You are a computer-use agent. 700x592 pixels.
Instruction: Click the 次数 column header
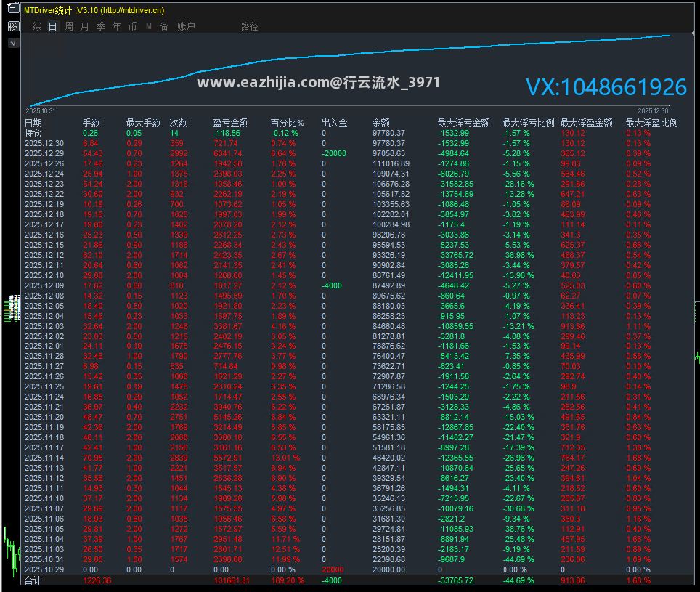tap(178, 123)
